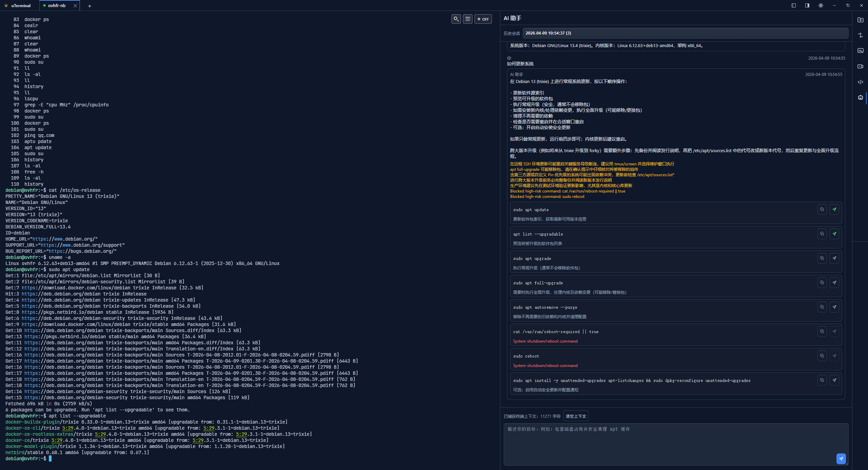Toggle the right sidebar layout

pos(807,5)
